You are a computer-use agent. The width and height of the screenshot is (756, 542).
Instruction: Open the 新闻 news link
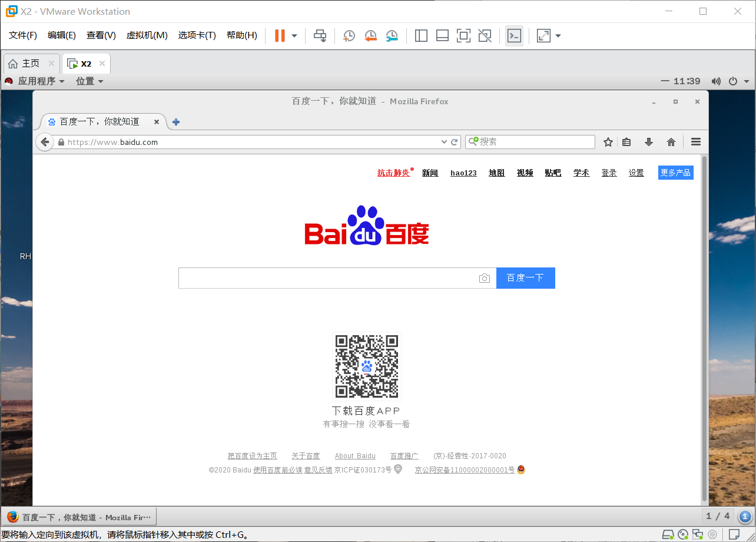pyautogui.click(x=430, y=173)
